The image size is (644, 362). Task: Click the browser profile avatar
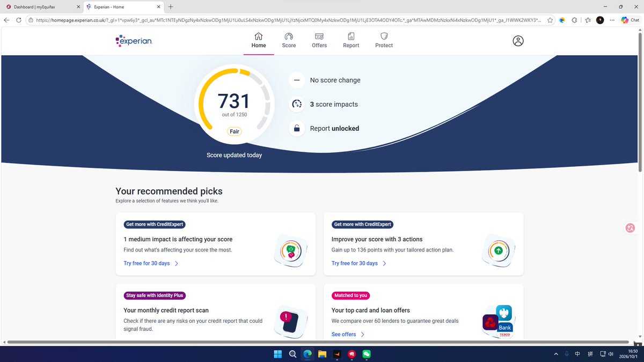pyautogui.click(x=600, y=20)
